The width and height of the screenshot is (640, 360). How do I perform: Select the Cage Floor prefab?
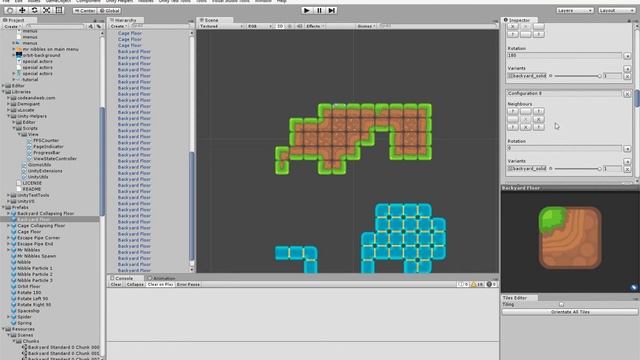pos(29,231)
